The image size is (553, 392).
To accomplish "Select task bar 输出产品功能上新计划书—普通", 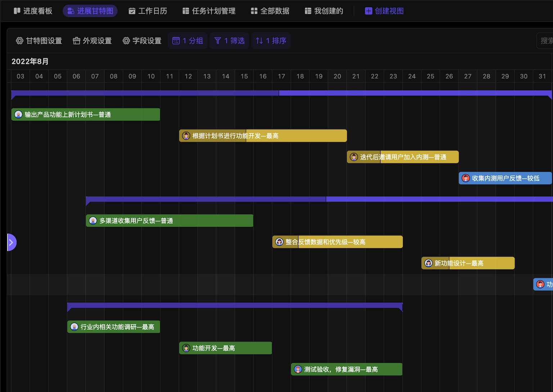I will coord(86,114).
